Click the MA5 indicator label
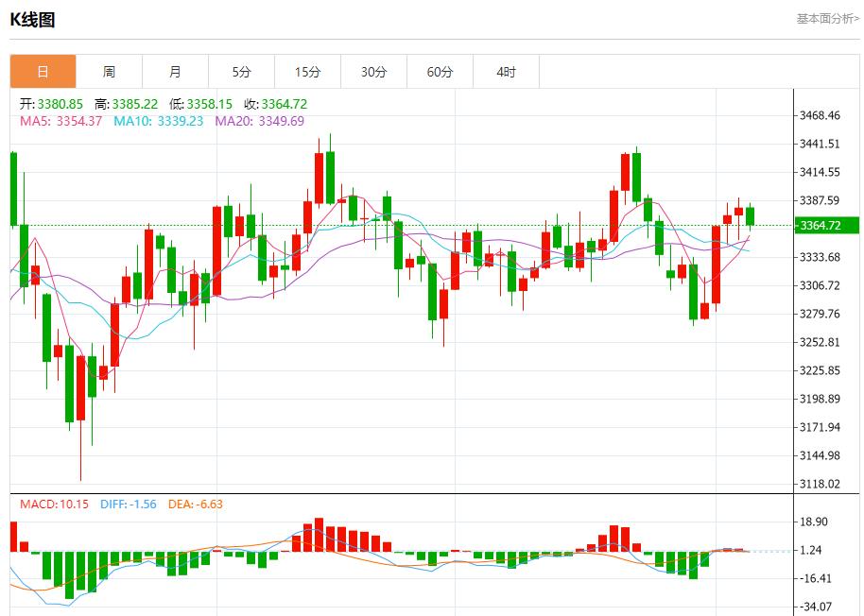 click(x=60, y=121)
